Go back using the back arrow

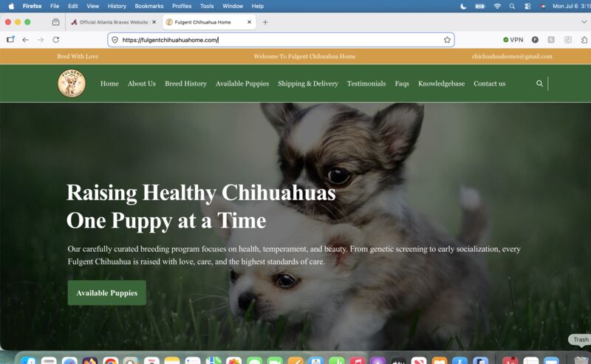pyautogui.click(x=25, y=40)
